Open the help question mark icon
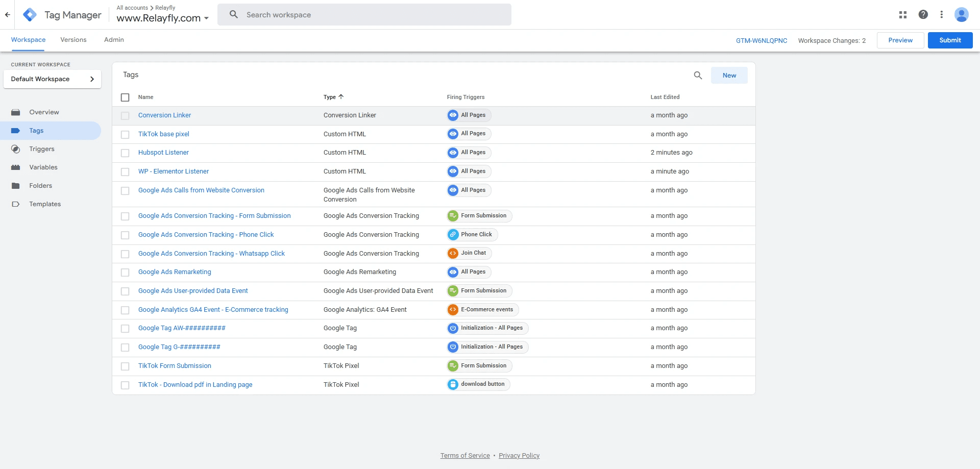This screenshot has height=469, width=980. [x=923, y=15]
